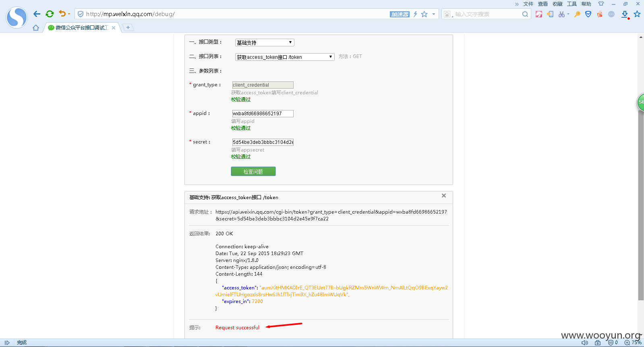The width and height of the screenshot is (644, 347).
Task: Click the gray round chat icon
Action: [611, 14]
